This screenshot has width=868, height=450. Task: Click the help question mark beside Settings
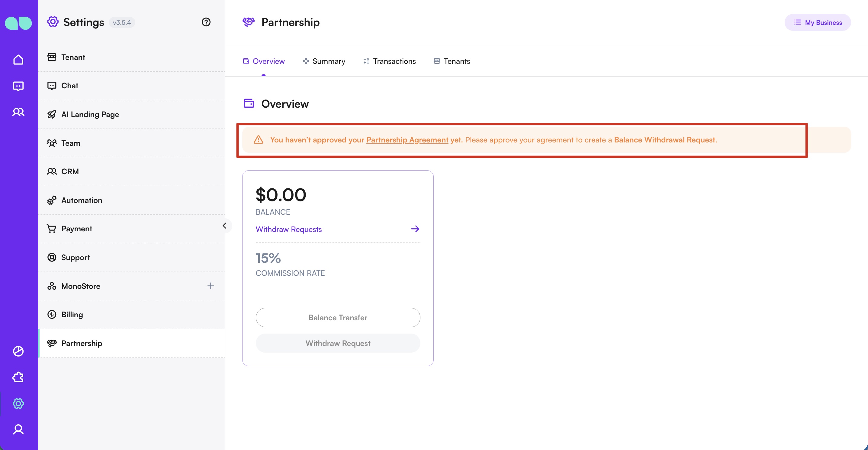tap(206, 22)
